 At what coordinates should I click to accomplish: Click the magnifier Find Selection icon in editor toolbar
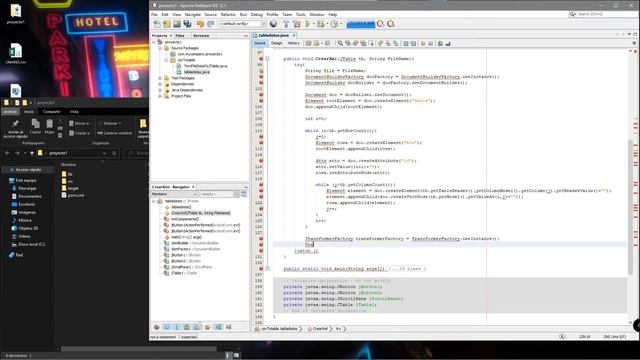pyautogui.click(x=340, y=43)
